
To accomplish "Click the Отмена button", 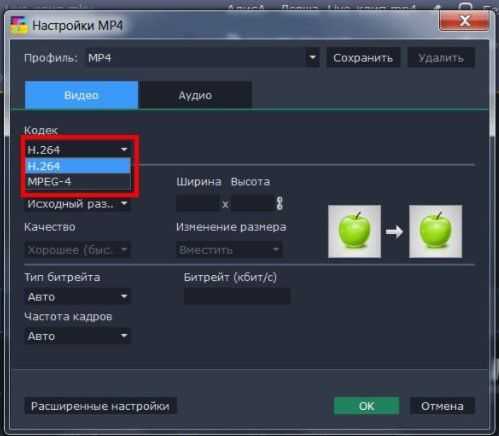I will click(442, 406).
